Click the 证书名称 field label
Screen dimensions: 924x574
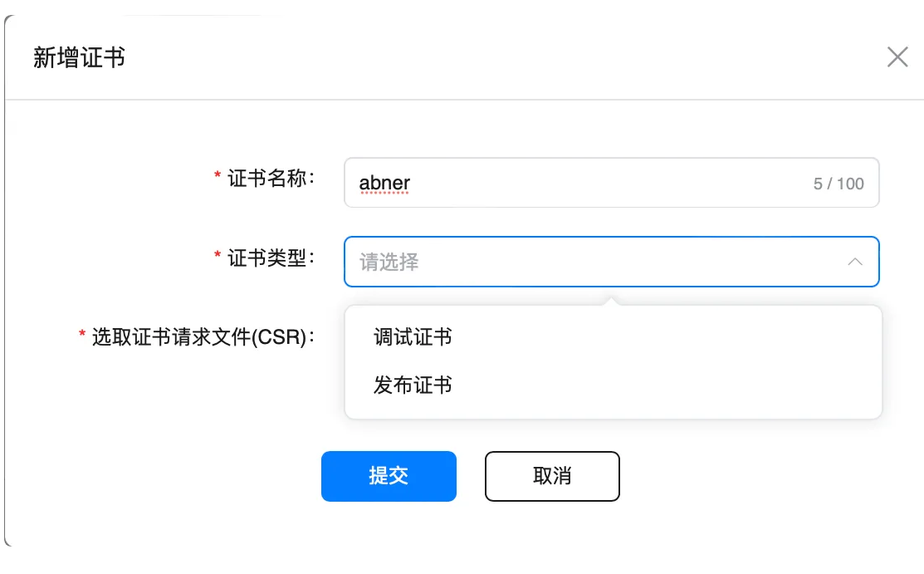(271, 178)
